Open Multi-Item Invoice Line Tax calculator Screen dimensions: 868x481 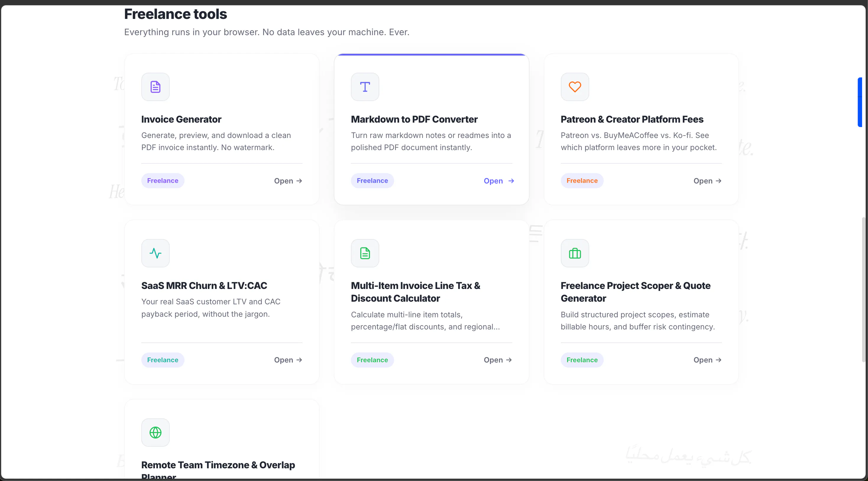click(x=498, y=360)
